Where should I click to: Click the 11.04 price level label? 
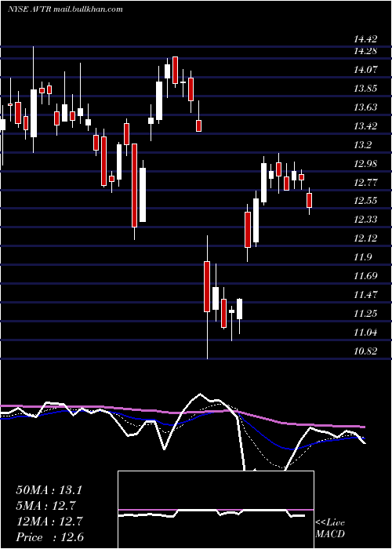pyautogui.click(x=365, y=332)
